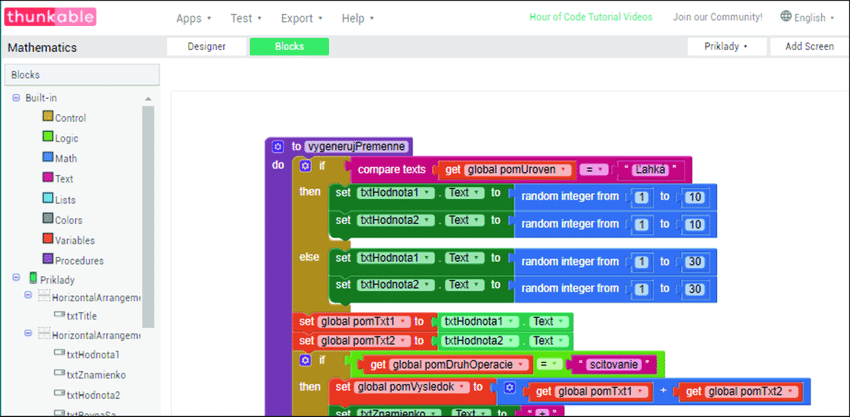Collapse the Priklady tree node
Image resolution: width=850 pixels, height=417 pixels.
(x=16, y=277)
